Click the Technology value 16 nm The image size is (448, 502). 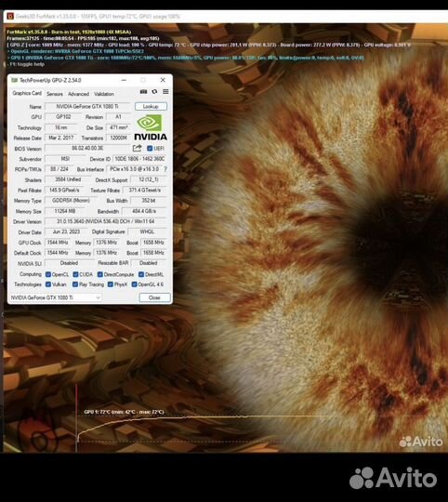click(60, 127)
